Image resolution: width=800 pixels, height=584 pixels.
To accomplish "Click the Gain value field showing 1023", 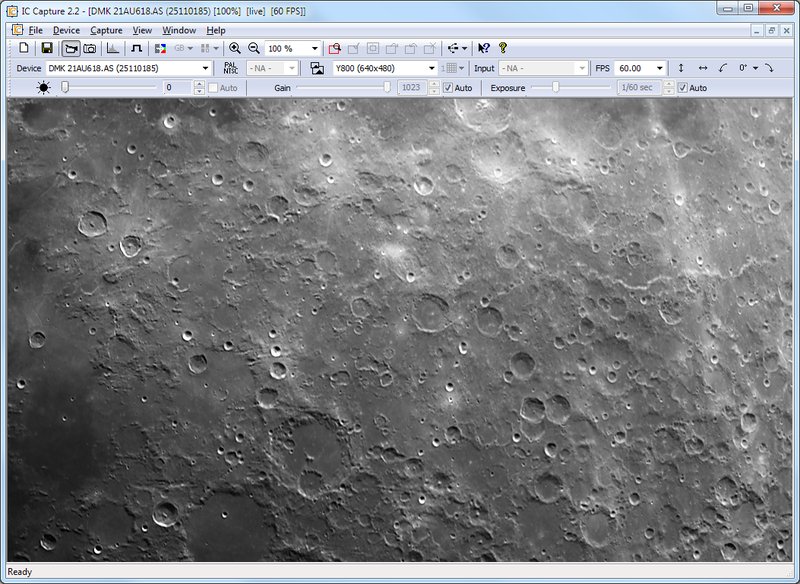I will tap(412, 88).
